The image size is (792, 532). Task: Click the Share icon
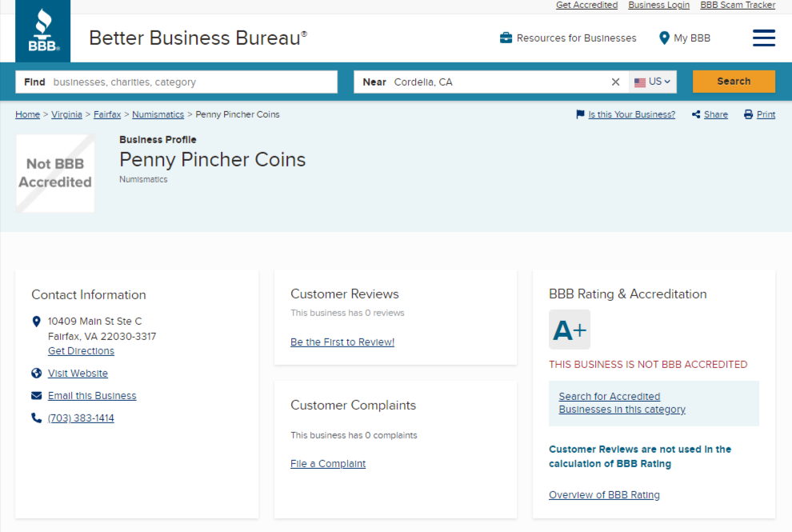click(x=696, y=114)
